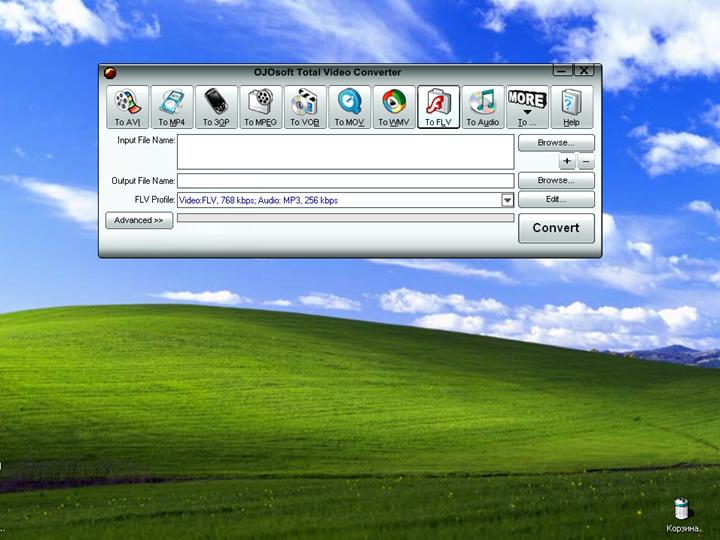Edit the FLV profile settings
Image resolution: width=720 pixels, height=540 pixels.
click(556, 199)
